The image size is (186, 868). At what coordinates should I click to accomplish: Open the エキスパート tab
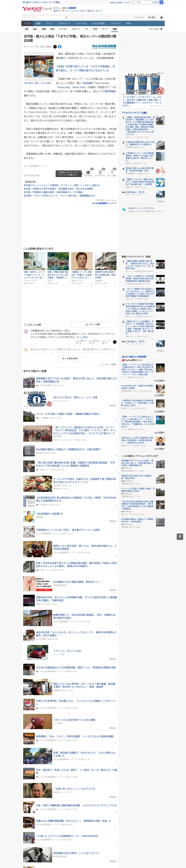(64, 24)
